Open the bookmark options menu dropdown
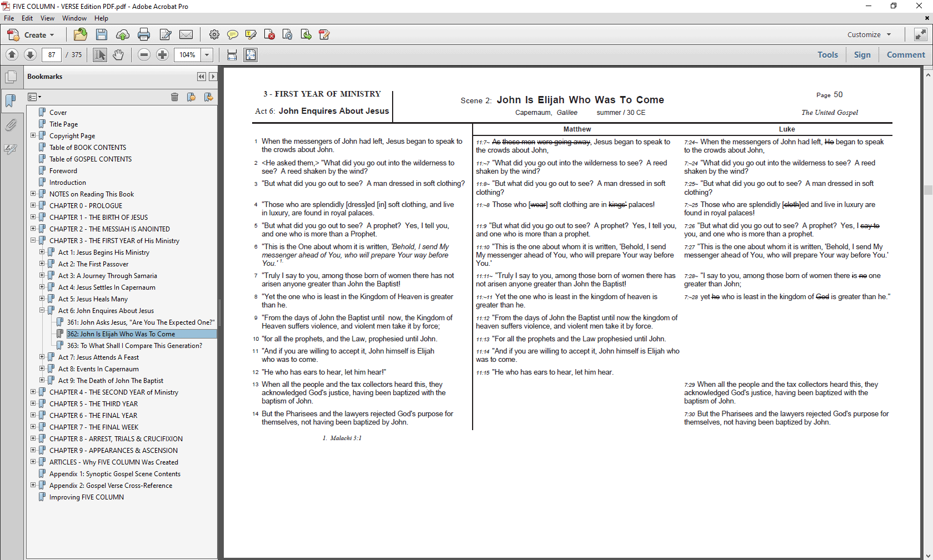The image size is (933, 560). (34, 97)
